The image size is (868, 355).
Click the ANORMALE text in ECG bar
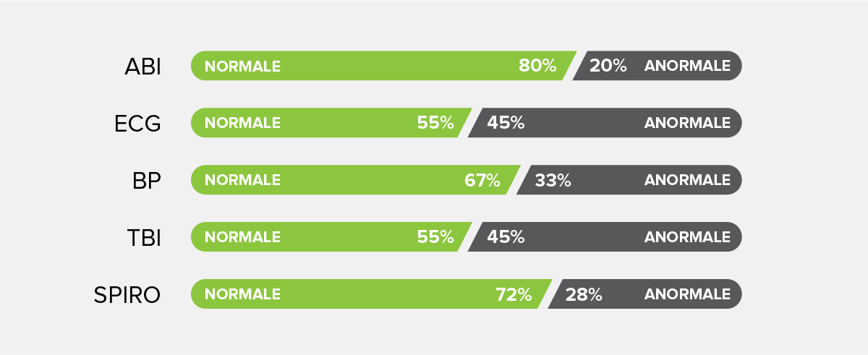point(687,124)
